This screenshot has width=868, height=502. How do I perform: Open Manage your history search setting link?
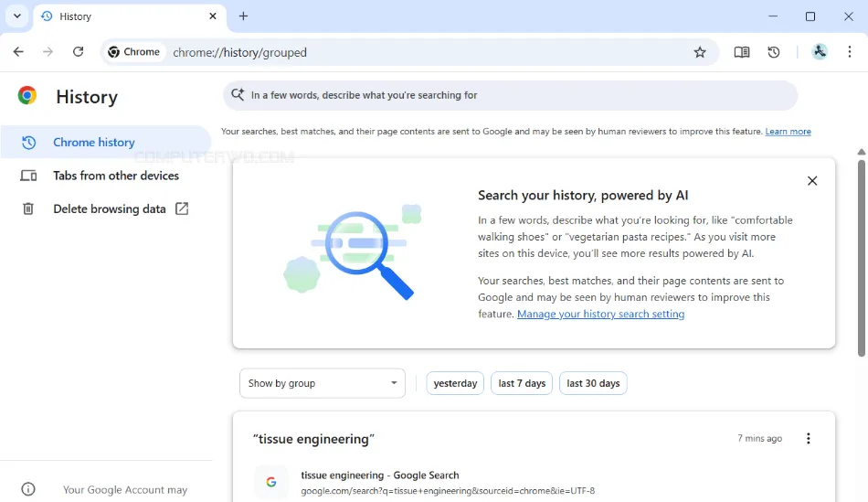[x=600, y=315]
